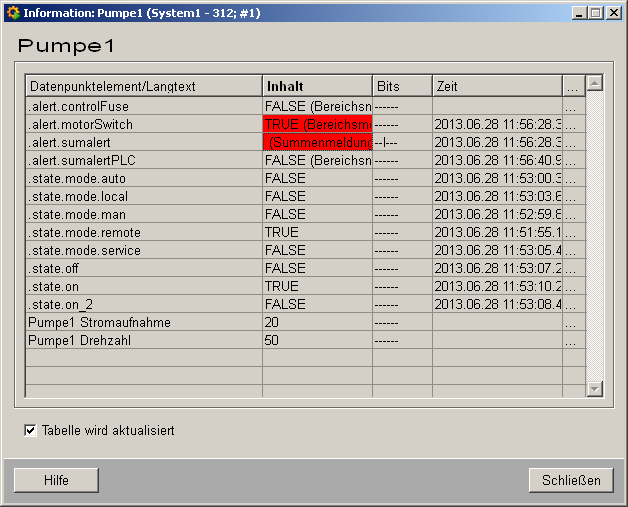
Task: Open the ellipsis cell of Pumpe1 Stromaufnahme row
Action: point(574,322)
